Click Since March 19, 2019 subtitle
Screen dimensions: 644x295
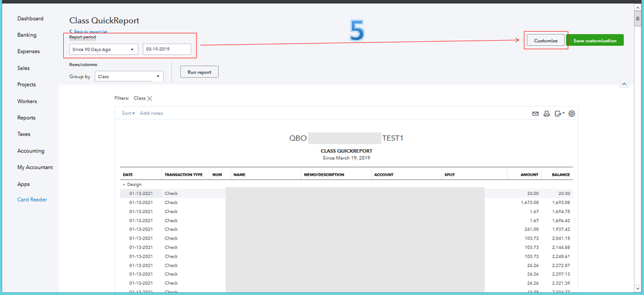point(346,158)
